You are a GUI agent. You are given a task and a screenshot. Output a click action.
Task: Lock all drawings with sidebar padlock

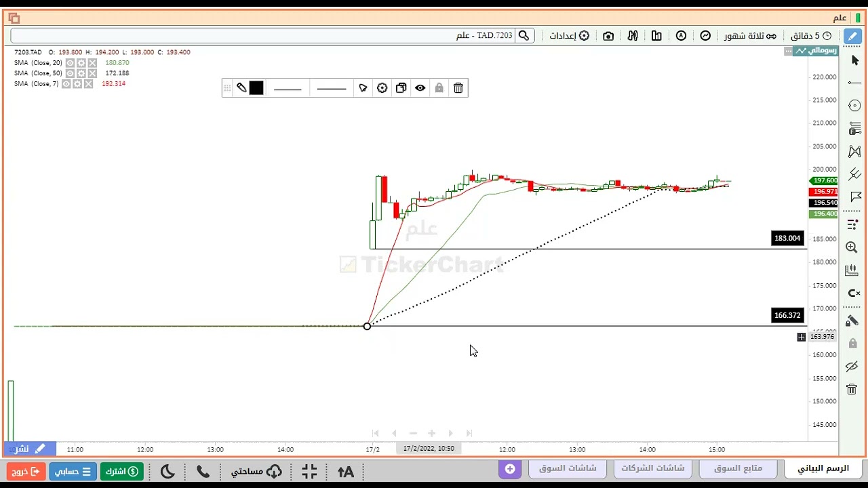point(852,344)
